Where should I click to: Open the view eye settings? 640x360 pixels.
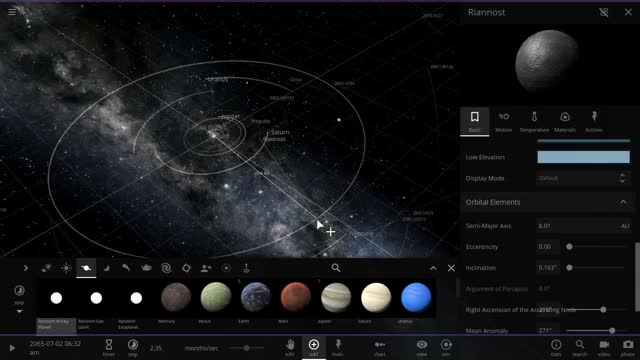pos(422,347)
